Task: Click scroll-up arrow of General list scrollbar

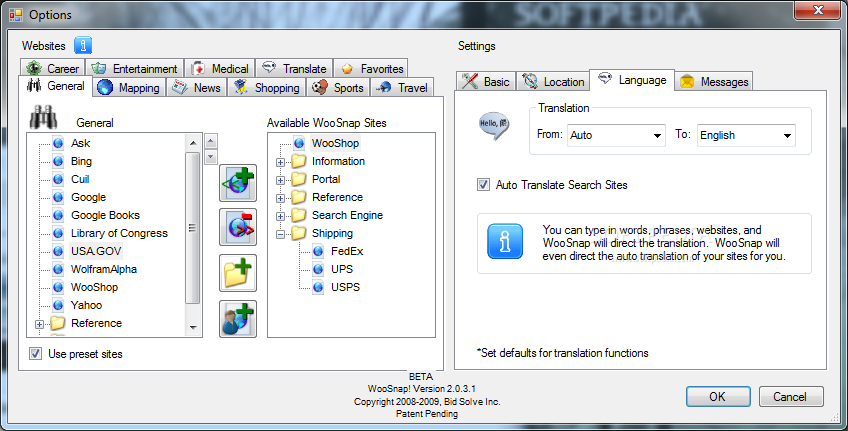Action: 193,143
